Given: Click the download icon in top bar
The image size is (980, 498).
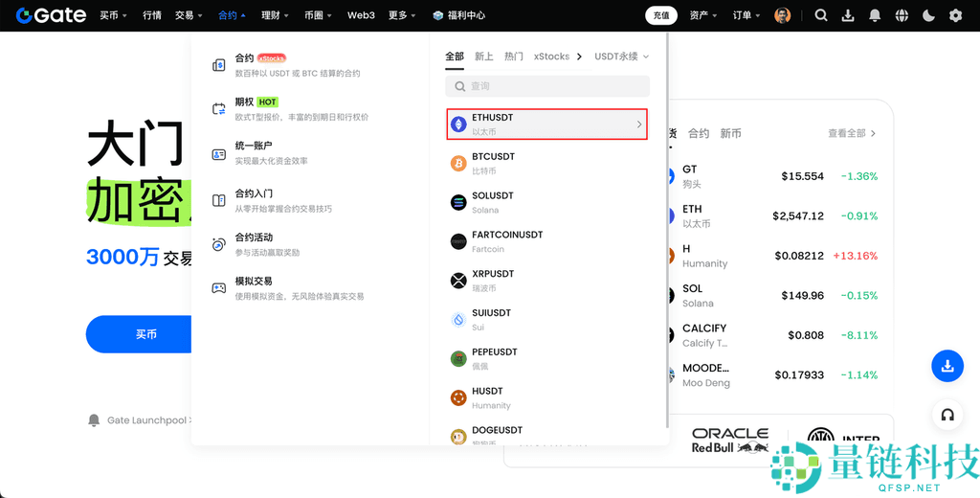Looking at the screenshot, I should click(x=848, y=15).
